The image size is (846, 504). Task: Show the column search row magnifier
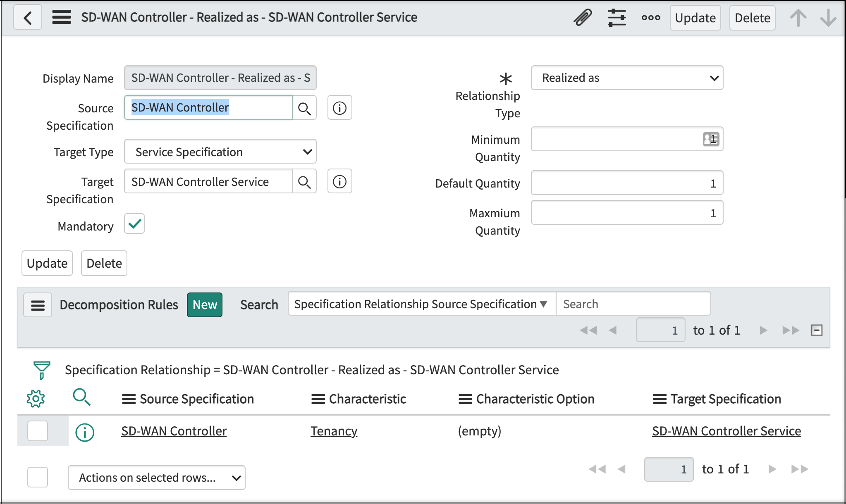(x=81, y=397)
